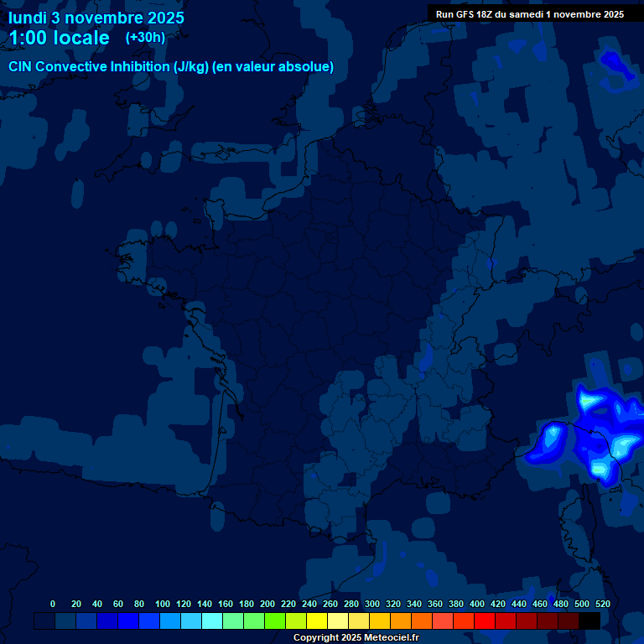Click the isolated blue CIN blob left of the cyan cluster
Viewport: 644px width, 644px height.
[x=550, y=439]
